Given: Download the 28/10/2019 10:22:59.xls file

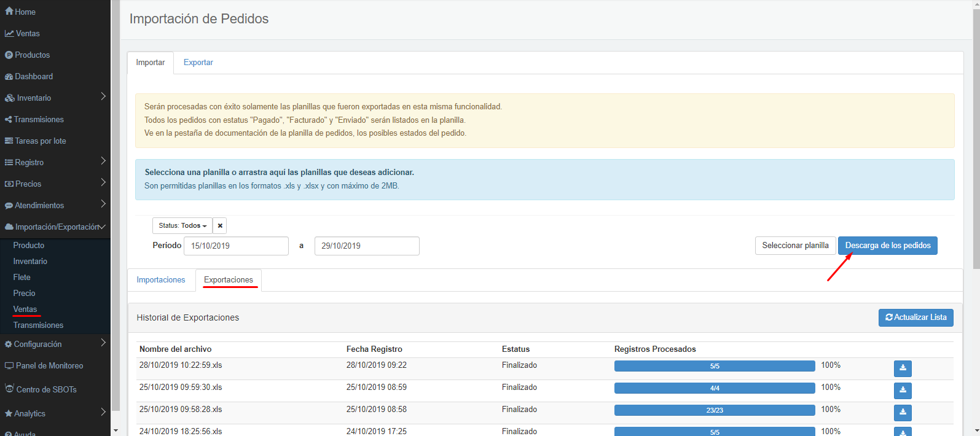Looking at the screenshot, I should click(903, 368).
